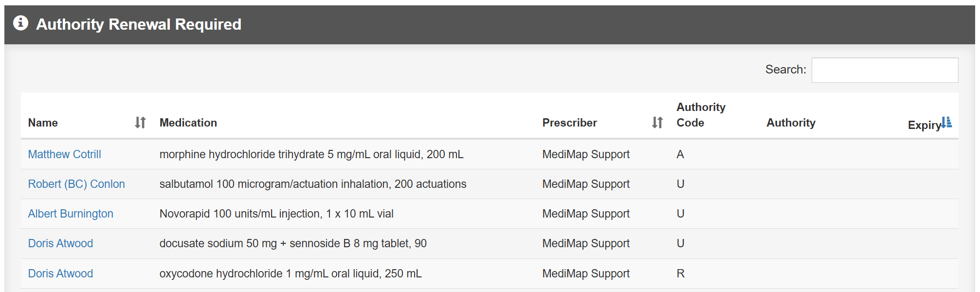This screenshot has width=980, height=292.
Task: Click the Authority Code column header
Action: pos(701,115)
